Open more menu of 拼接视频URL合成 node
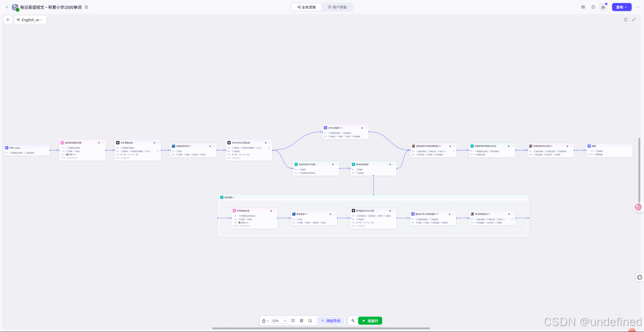644x332 pixels. (x=571, y=146)
